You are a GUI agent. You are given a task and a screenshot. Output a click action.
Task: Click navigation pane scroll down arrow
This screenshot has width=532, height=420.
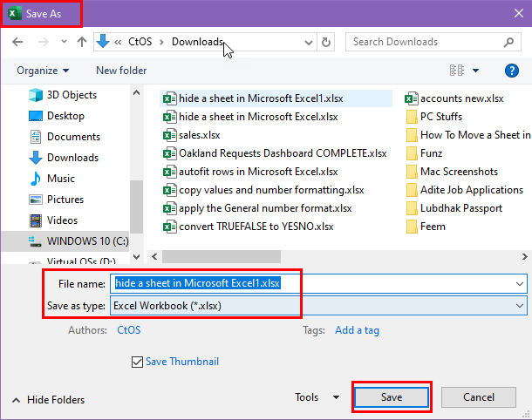click(136, 257)
